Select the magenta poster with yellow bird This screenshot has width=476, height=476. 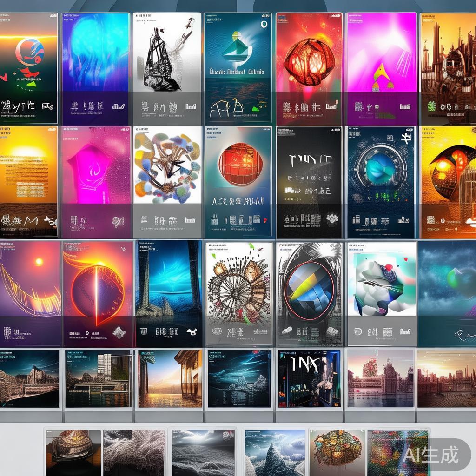381,69
